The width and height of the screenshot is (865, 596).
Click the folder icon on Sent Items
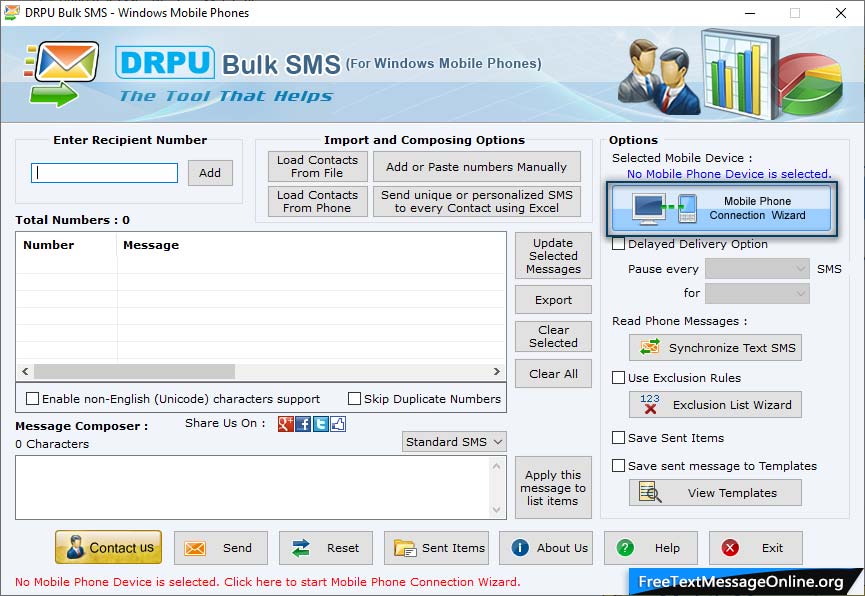point(405,548)
